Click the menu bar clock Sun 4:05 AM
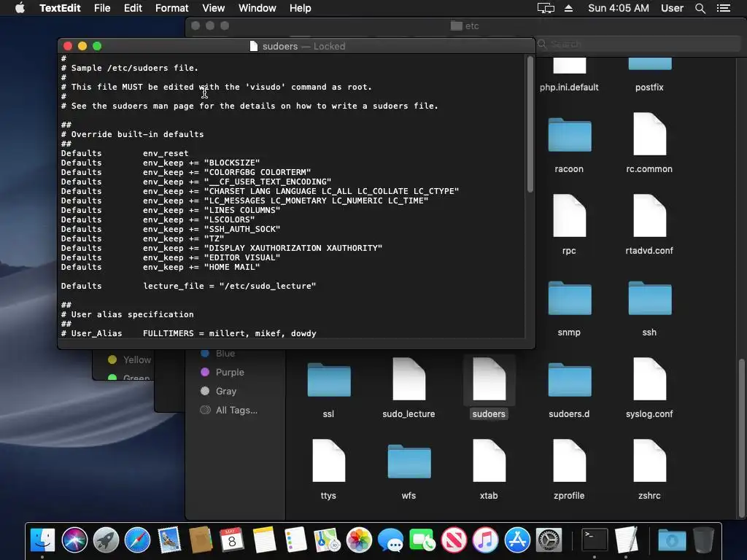747x560 pixels. [619, 8]
